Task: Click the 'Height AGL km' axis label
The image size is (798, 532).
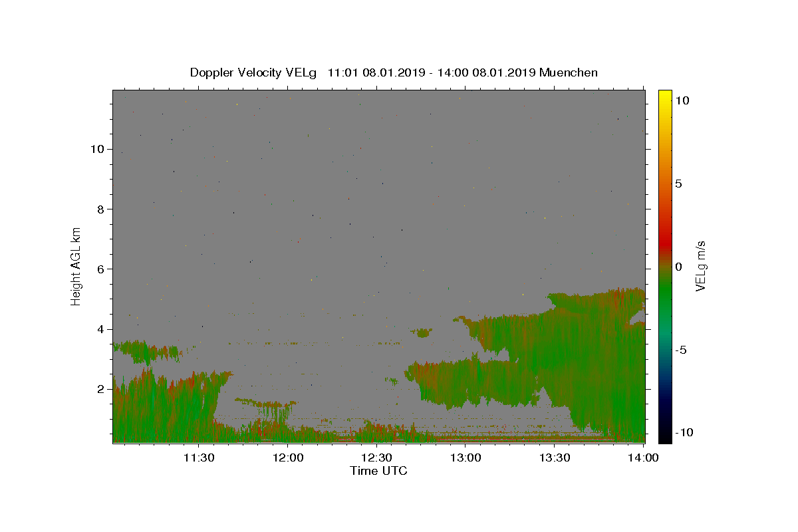Action: coord(76,265)
